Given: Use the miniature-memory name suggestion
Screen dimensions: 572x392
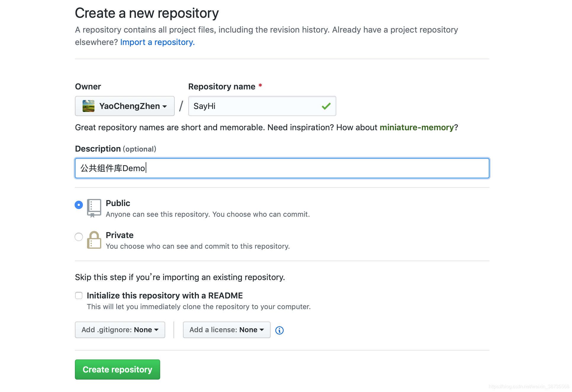Looking at the screenshot, I should tap(417, 127).
